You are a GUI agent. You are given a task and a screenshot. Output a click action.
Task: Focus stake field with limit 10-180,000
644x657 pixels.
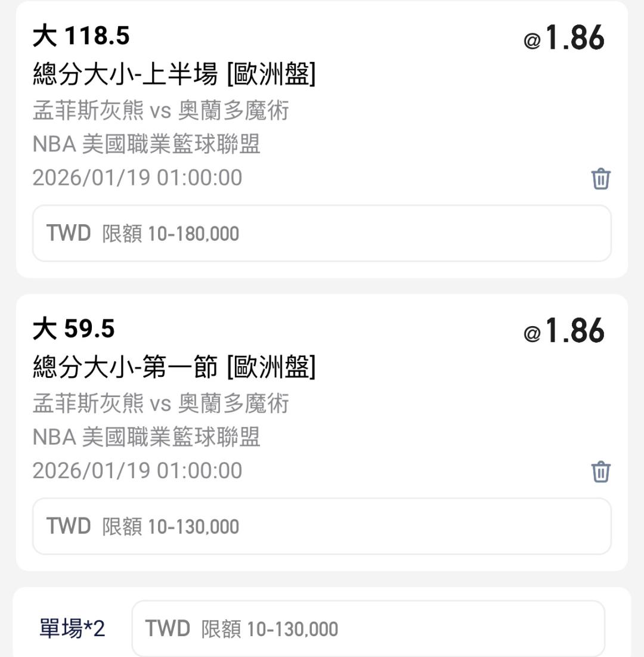(322, 233)
